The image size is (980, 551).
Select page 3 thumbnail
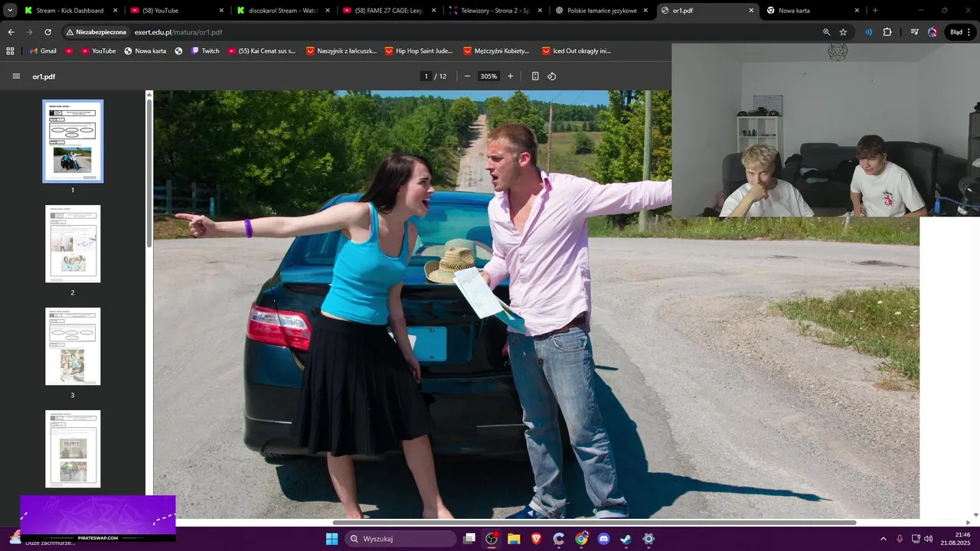click(x=73, y=346)
